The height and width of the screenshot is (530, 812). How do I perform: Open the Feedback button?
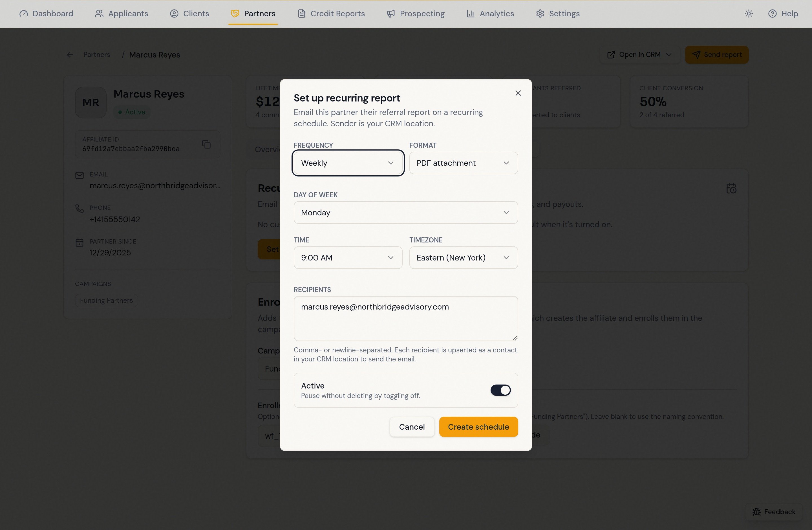point(773,512)
